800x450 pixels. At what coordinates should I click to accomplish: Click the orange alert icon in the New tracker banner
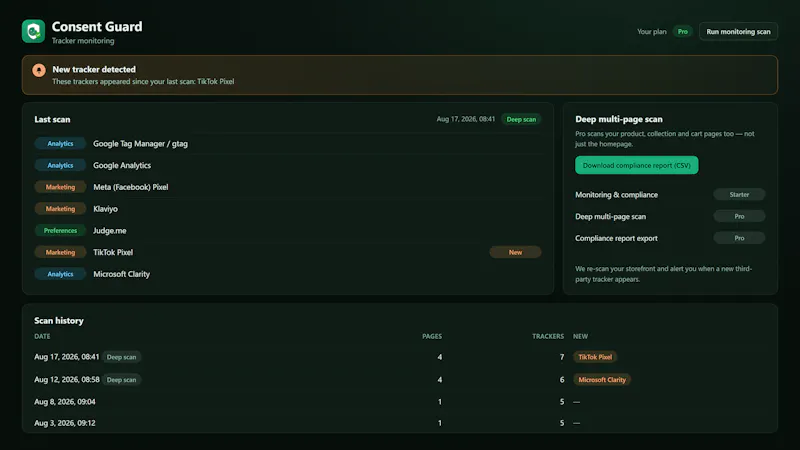(x=39, y=70)
